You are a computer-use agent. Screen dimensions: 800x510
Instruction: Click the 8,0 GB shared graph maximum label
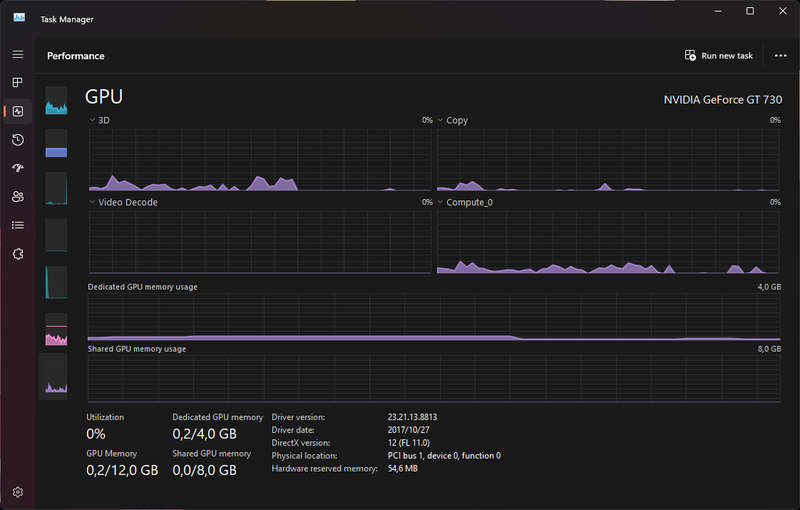pyautogui.click(x=769, y=349)
